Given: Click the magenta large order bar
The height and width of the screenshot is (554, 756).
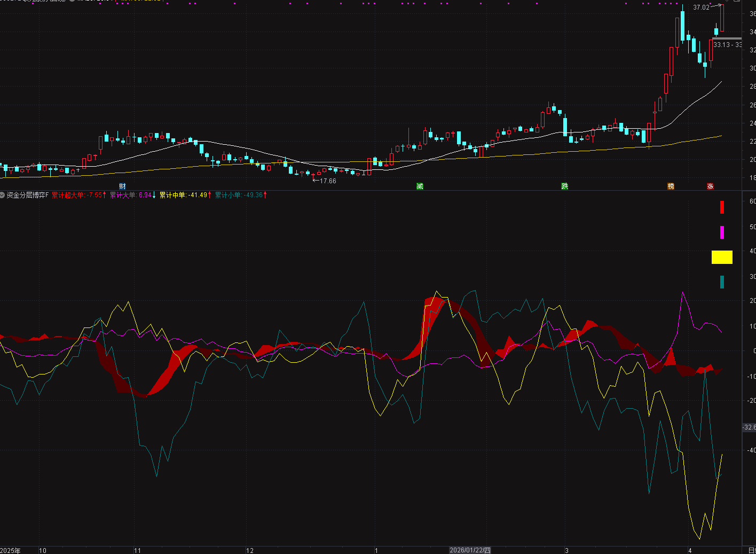Looking at the screenshot, I should (722, 232).
